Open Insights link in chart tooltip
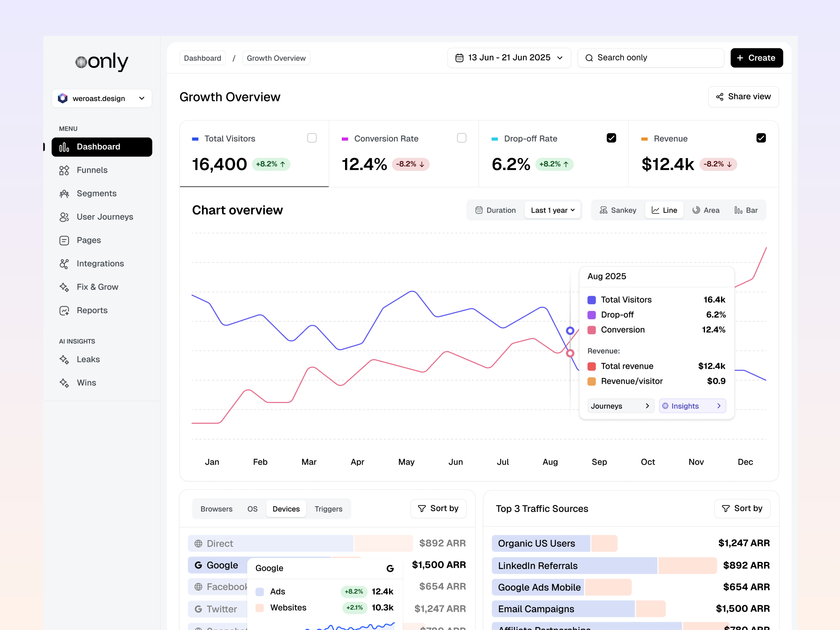The image size is (840, 630). [692, 406]
